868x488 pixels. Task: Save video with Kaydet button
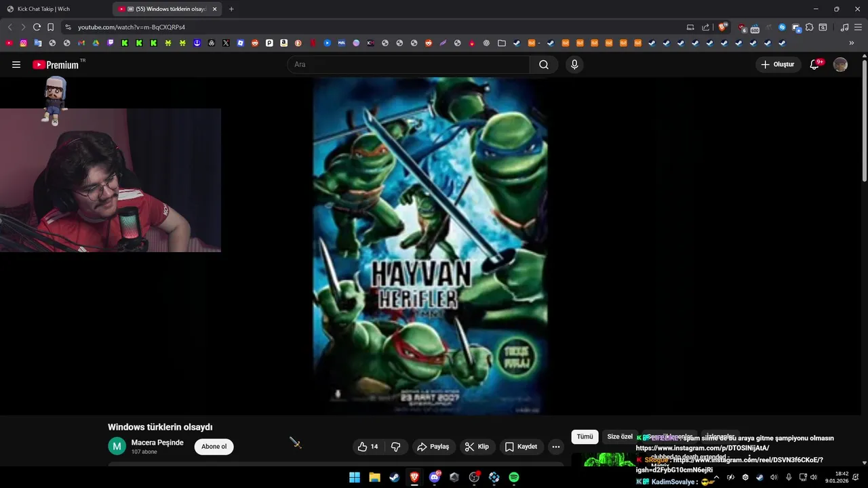tap(521, 447)
